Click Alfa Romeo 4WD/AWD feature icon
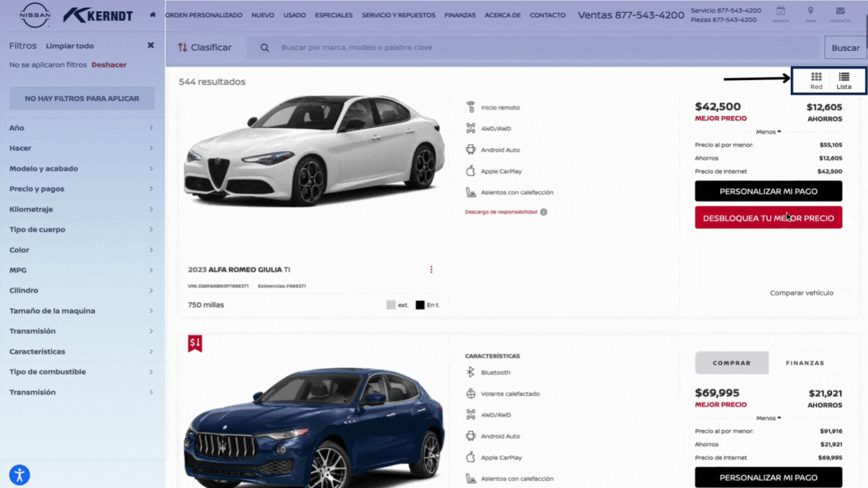This screenshot has width=868, height=488. point(471,129)
